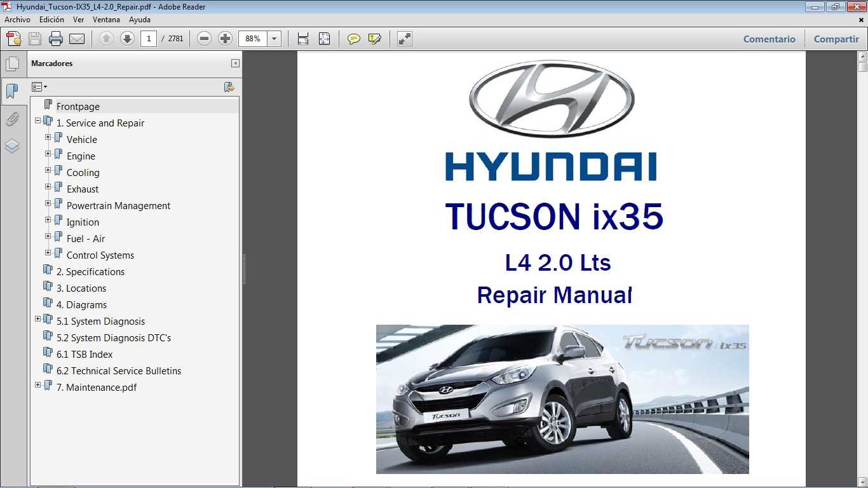This screenshot has height=488, width=868.
Task: Click the Create PDF online icon
Action: (x=14, y=39)
